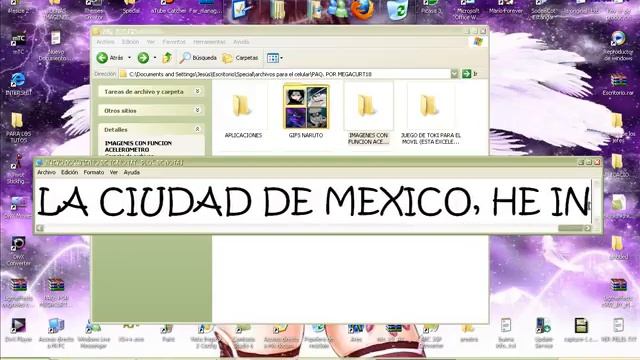The image size is (640, 360).
Task: Open the Views dropdown arrow
Action: [x=282, y=58]
